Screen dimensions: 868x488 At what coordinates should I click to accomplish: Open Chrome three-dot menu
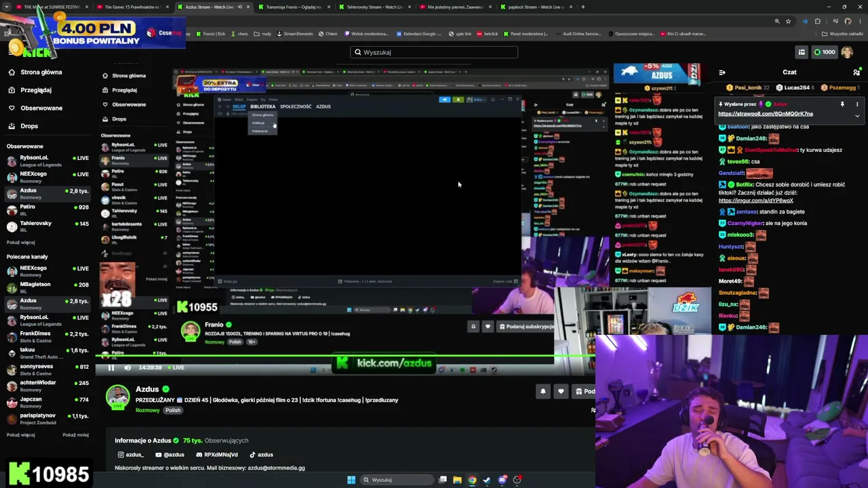click(x=861, y=21)
